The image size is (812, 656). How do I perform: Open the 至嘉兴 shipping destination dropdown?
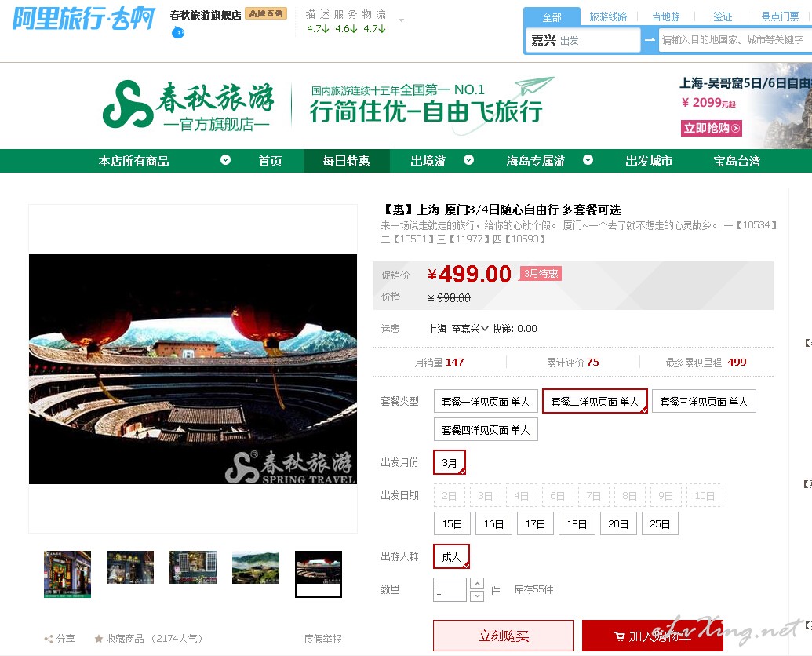pyautogui.click(x=470, y=329)
